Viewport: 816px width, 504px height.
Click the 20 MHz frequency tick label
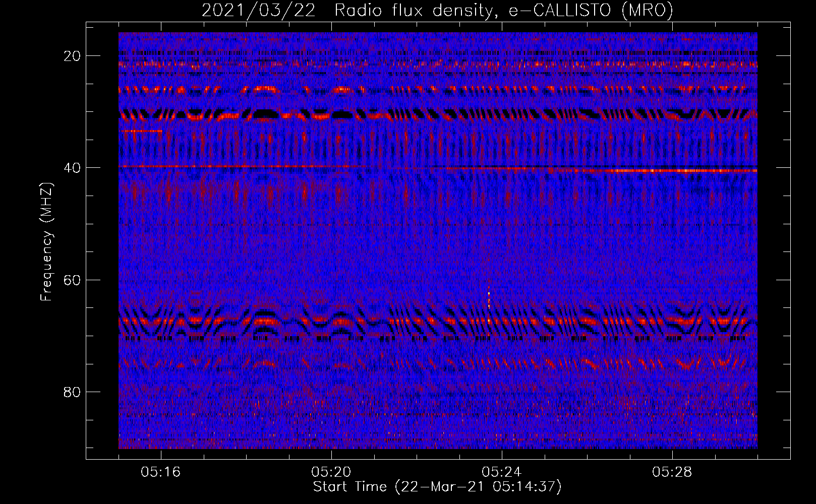[73, 56]
